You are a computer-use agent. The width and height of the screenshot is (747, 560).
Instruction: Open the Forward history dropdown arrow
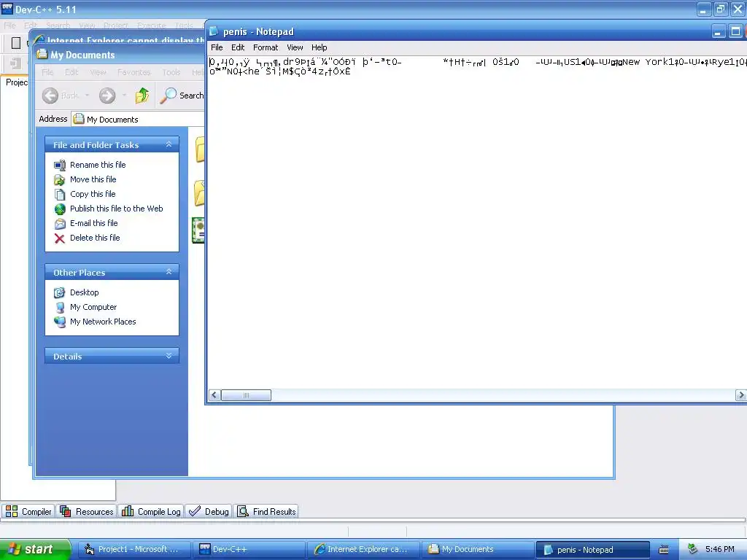pyautogui.click(x=124, y=96)
